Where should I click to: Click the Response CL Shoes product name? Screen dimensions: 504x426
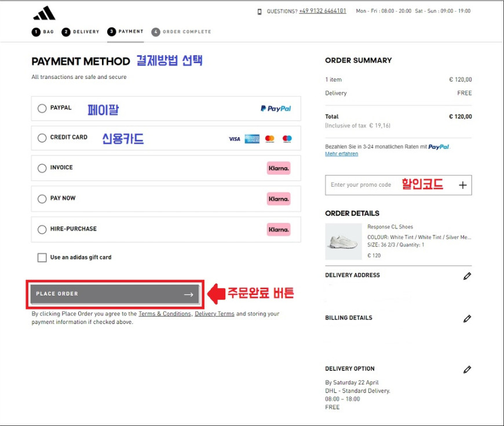(x=390, y=227)
